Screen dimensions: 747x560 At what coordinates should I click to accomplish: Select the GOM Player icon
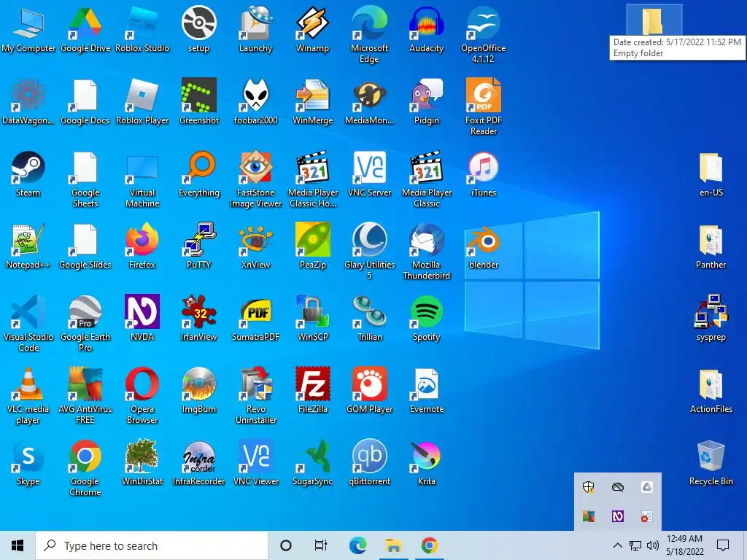(x=370, y=390)
